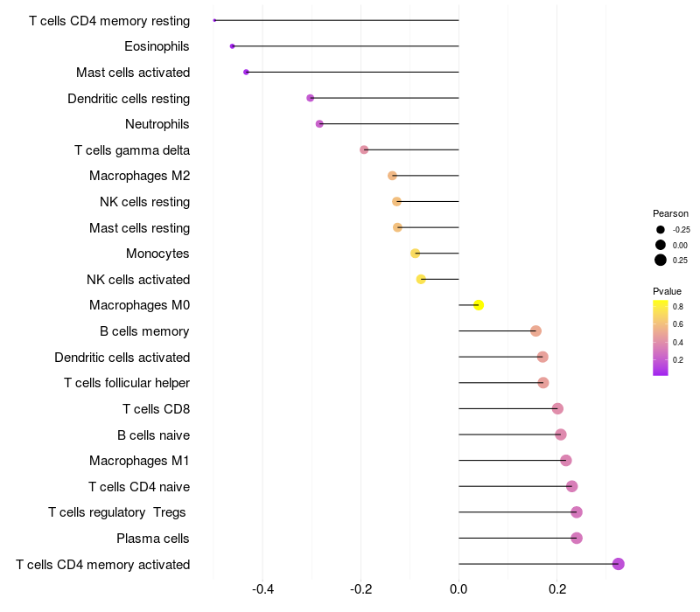Click the Pvalue legend title

point(667,291)
